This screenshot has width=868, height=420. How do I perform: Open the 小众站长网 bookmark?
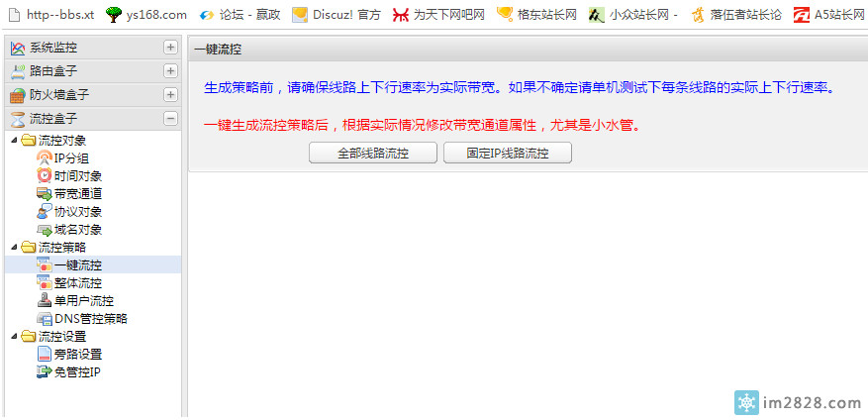click(633, 15)
